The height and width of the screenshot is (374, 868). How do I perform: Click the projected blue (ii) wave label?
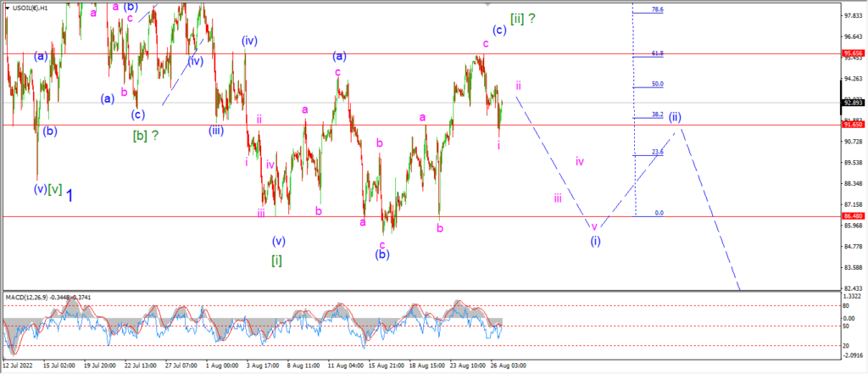pos(674,117)
